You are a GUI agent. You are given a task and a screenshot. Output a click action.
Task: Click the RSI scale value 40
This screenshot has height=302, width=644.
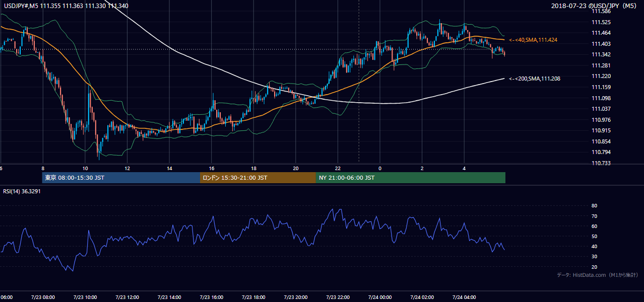click(x=594, y=246)
